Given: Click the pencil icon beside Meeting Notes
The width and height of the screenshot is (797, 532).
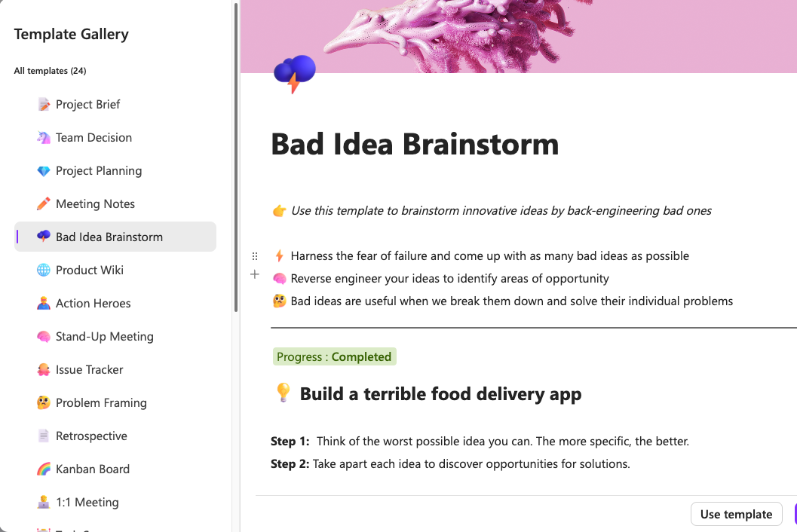Looking at the screenshot, I should coord(44,204).
